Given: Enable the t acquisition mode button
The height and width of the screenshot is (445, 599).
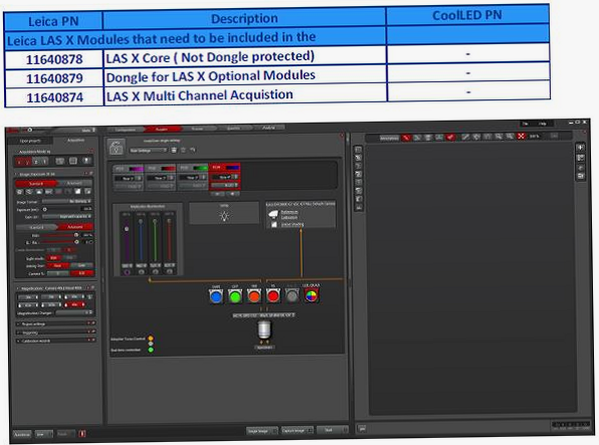Looking at the screenshot, I should pos(44,162).
